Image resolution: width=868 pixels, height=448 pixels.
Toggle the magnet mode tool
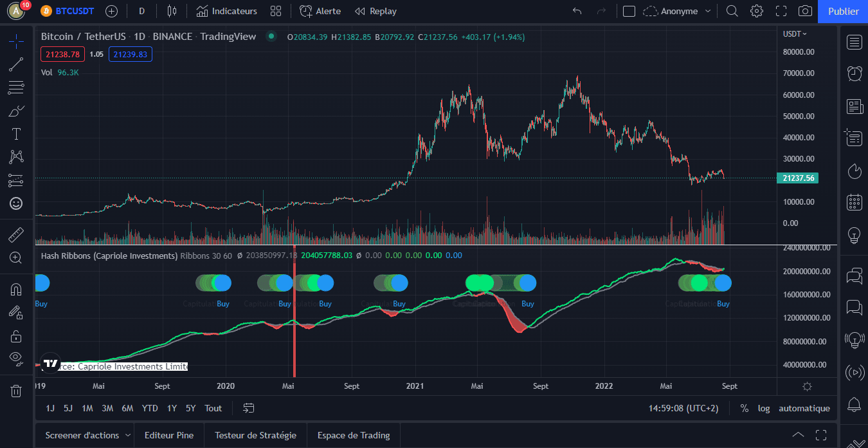click(16, 290)
